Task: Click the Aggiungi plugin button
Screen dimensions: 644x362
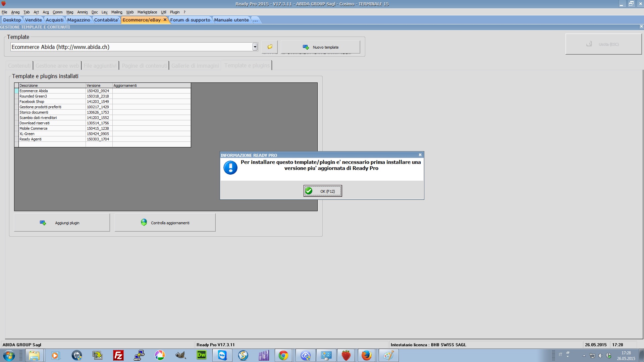Action: [62, 223]
